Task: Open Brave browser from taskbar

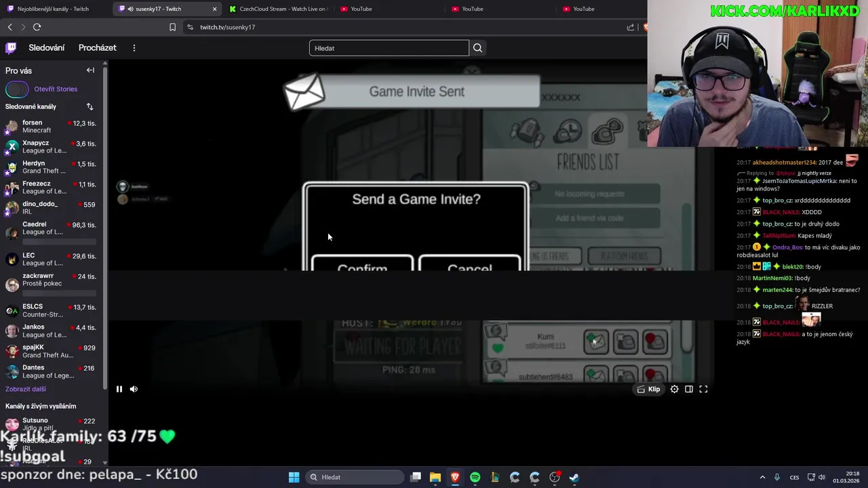Action: click(x=455, y=477)
